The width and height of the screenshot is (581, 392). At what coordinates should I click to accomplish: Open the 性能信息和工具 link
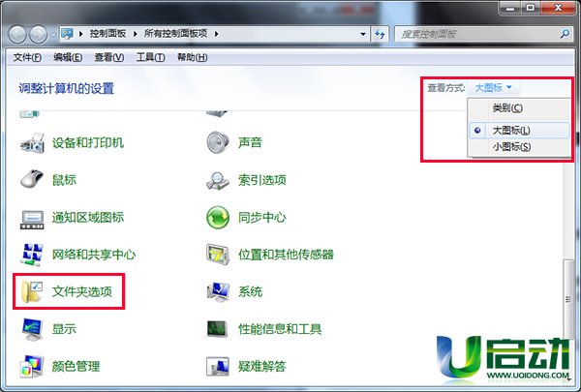tap(280, 329)
